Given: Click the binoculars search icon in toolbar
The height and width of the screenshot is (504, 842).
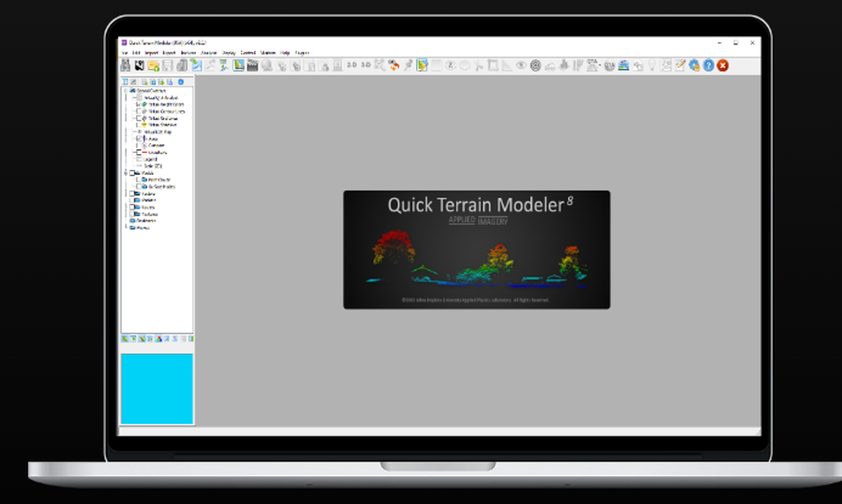Looking at the screenshot, I should (125, 66).
